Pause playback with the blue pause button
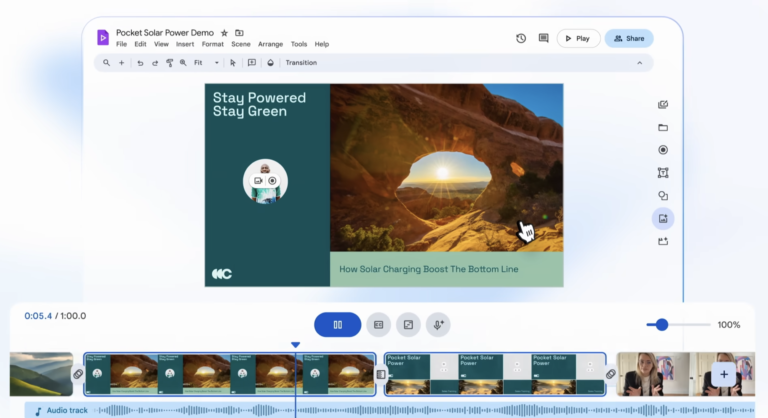Viewport: 768px width, 418px height. coord(337,324)
